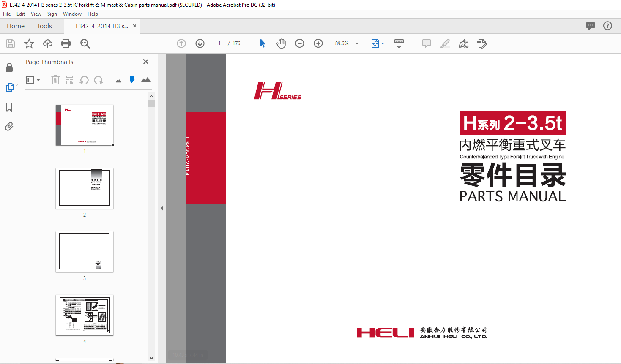
Task: Click the insert page break icon in thumbnails
Action: pyautogui.click(x=70, y=80)
